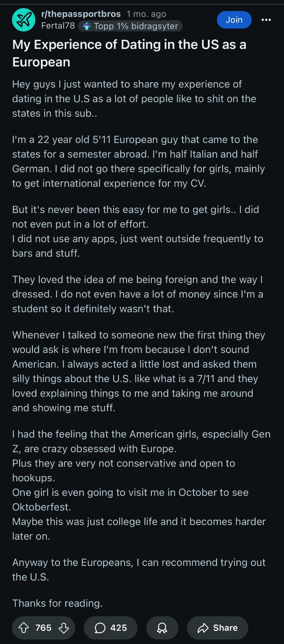The image size is (284, 644).
Task: Click the paragraph starting 'Hey guys I just'
Action: click(x=134, y=99)
